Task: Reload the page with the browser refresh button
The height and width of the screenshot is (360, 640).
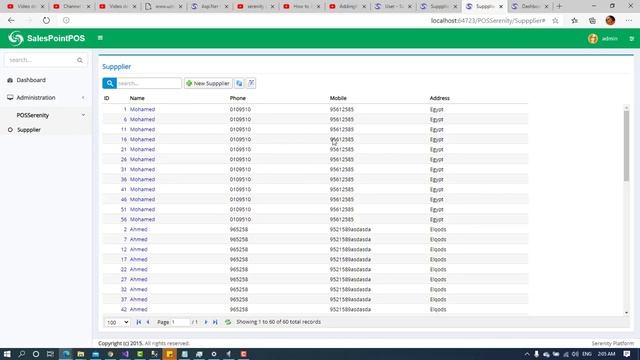Action: click(x=46, y=20)
